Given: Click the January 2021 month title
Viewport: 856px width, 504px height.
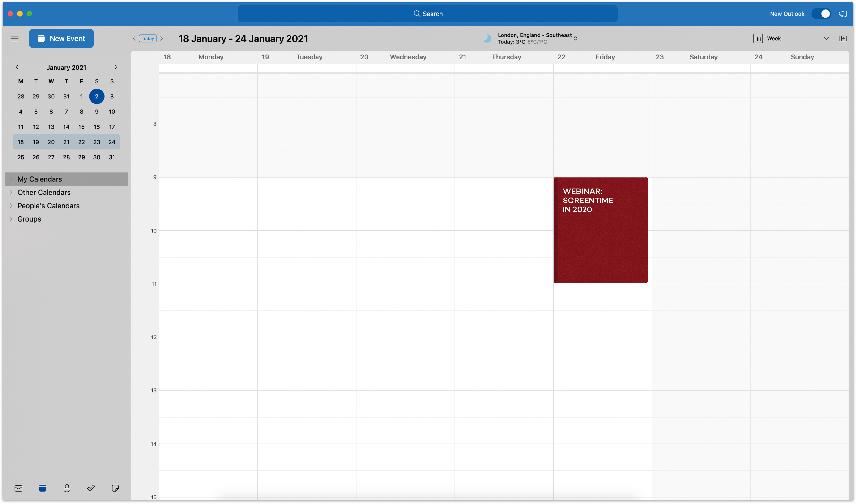Looking at the screenshot, I should point(66,67).
